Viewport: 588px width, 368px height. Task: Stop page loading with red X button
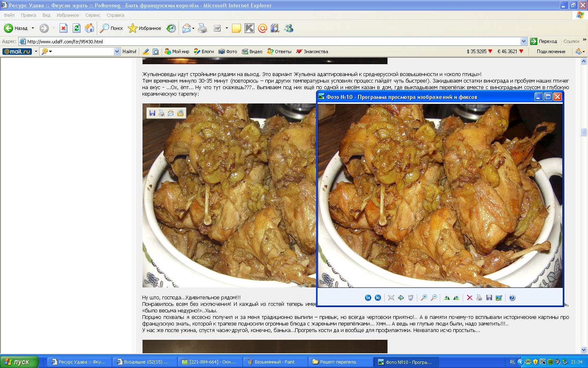tap(63, 28)
